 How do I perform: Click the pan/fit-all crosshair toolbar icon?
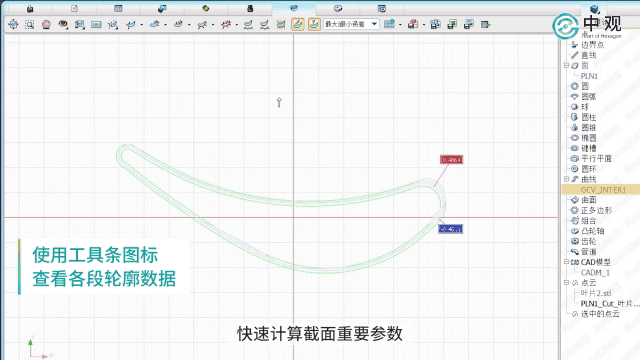[13, 24]
